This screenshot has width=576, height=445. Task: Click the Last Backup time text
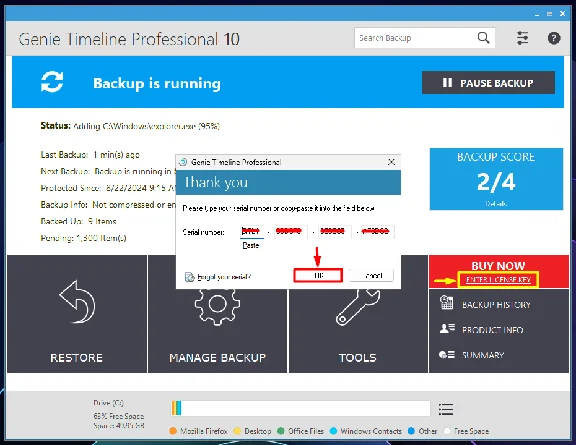coord(90,155)
